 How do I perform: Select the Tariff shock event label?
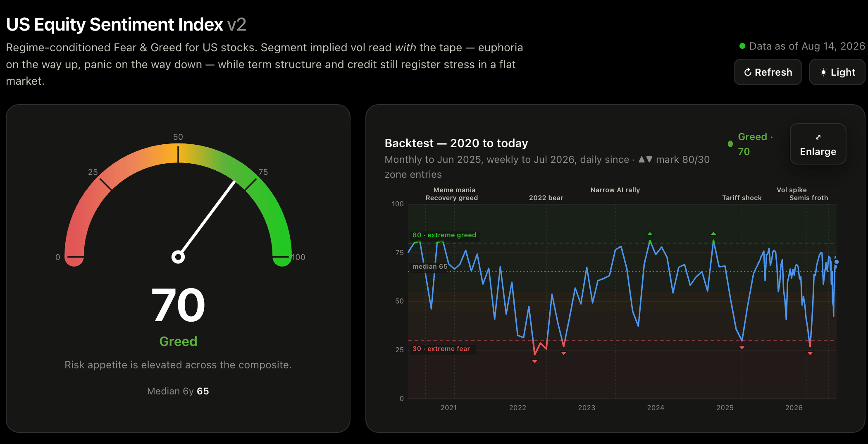click(742, 198)
